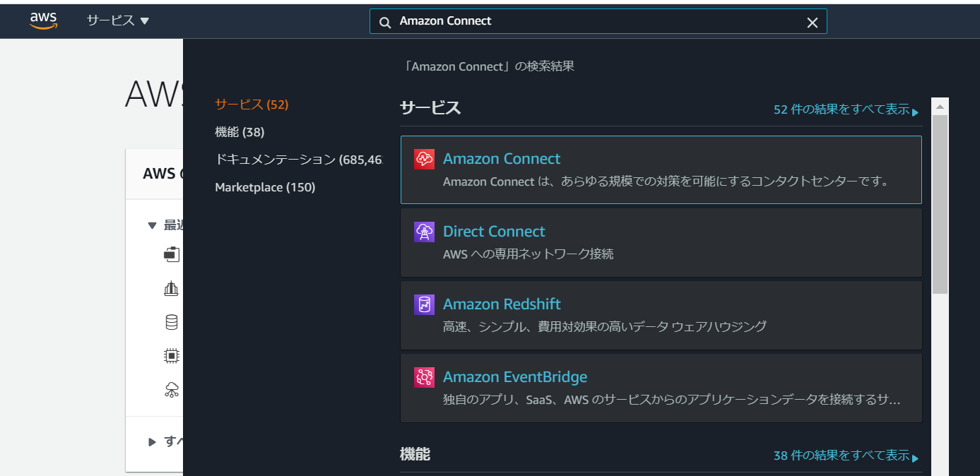Click inside the Amazon Connect search field
This screenshot has height=476, width=980.
598,21
